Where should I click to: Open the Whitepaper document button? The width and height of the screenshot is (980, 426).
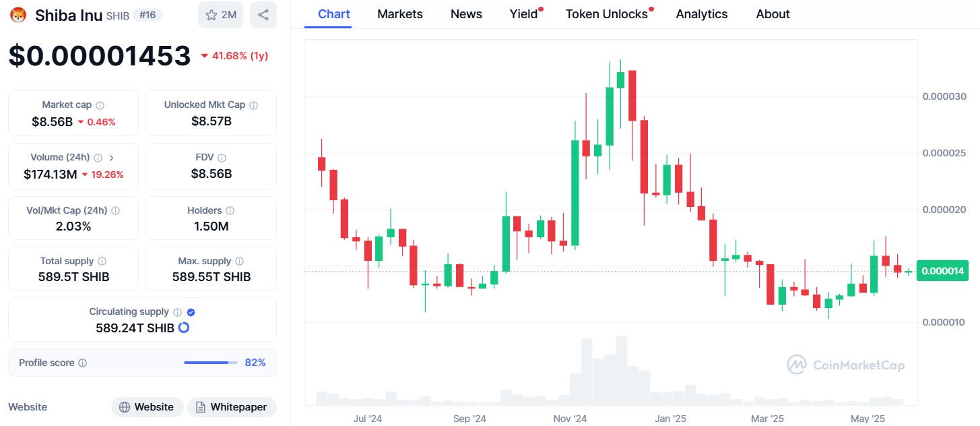232,407
